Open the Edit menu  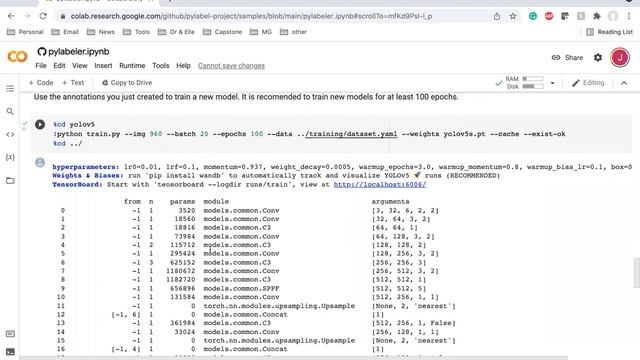point(59,66)
